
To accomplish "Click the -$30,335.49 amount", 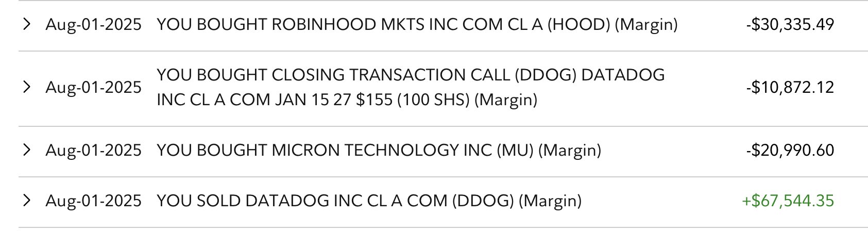I will tap(790, 24).
